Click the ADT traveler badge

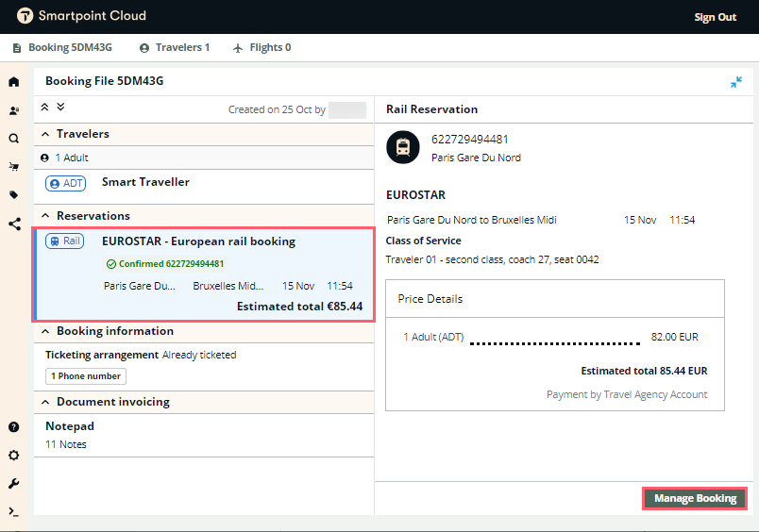65,183
